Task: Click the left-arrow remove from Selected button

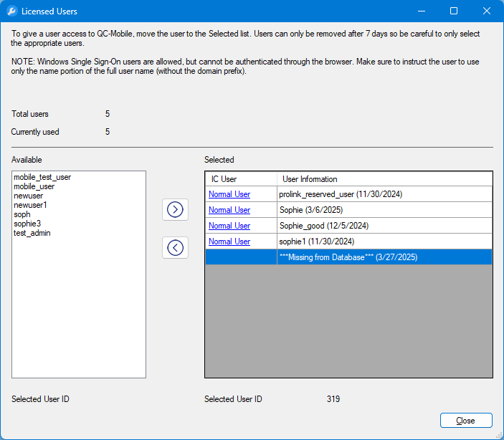Action: pyautogui.click(x=175, y=247)
